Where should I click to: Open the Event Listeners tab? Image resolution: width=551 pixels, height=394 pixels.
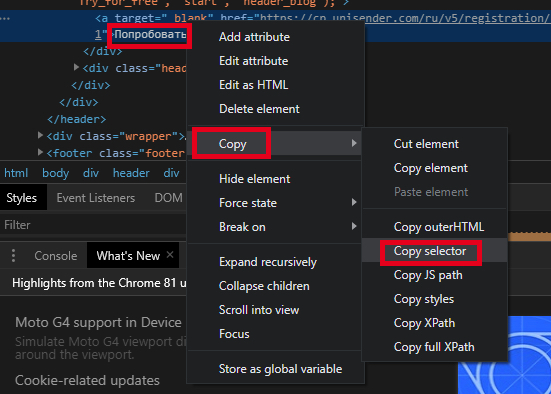pos(96,198)
